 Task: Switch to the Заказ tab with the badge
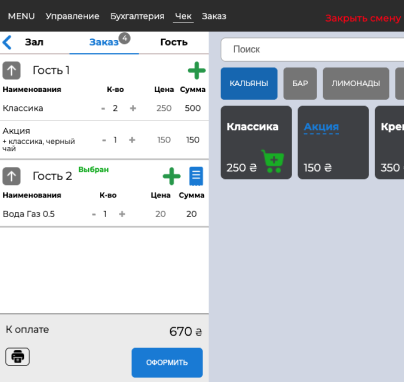tap(104, 42)
